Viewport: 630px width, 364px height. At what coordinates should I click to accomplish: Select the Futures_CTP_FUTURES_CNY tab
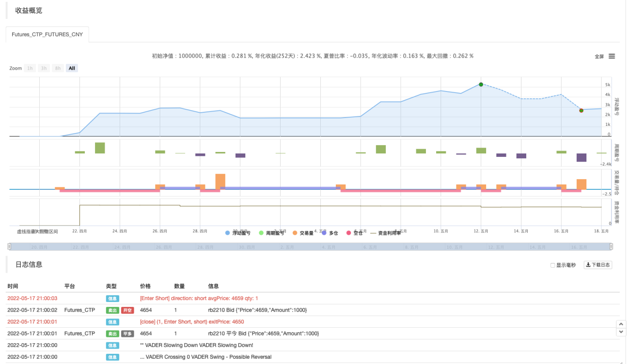(x=47, y=34)
